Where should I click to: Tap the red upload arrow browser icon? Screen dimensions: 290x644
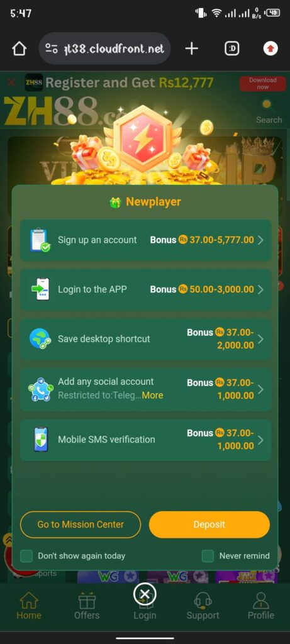(270, 49)
